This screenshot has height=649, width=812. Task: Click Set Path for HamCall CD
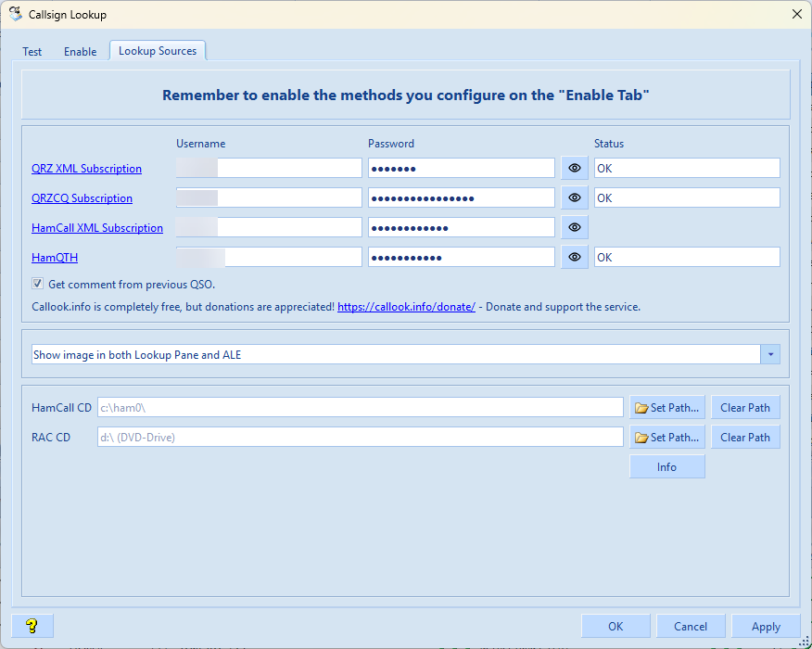pyautogui.click(x=667, y=408)
